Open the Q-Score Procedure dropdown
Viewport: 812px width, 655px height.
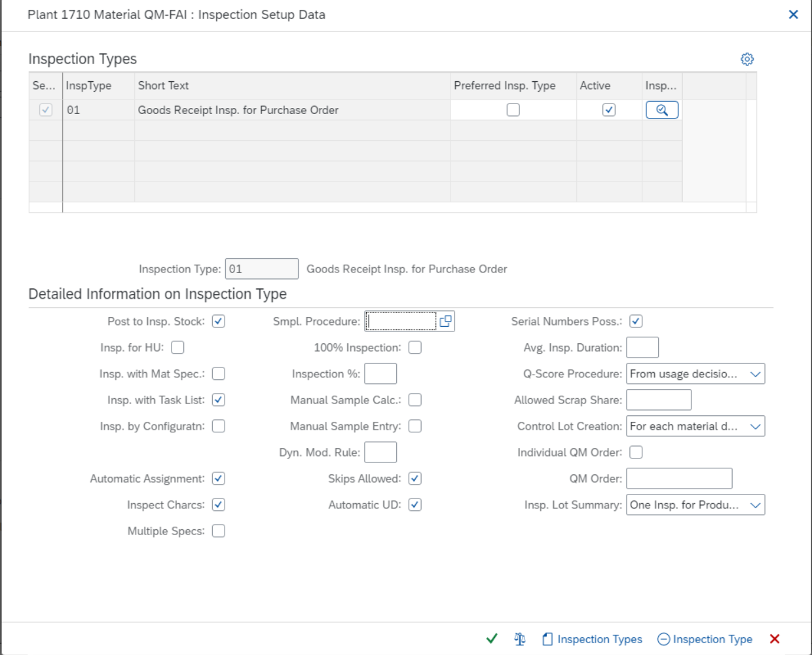(756, 373)
